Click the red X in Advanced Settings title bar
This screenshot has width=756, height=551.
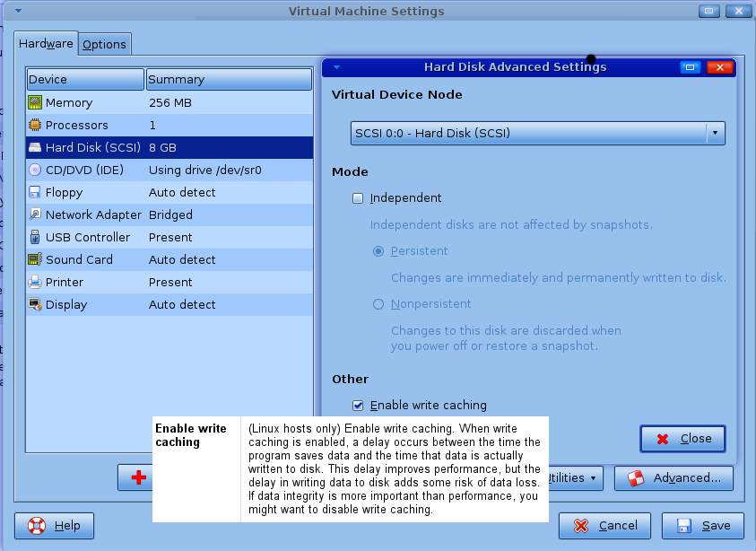[720, 67]
